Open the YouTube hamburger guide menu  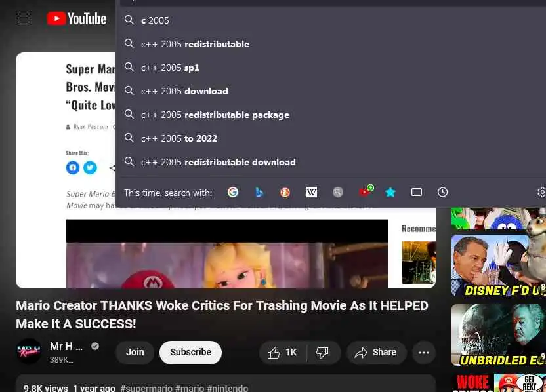click(24, 18)
